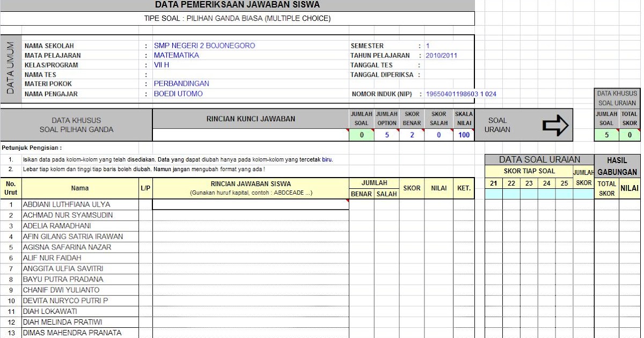Image resolution: width=644 pixels, height=338 pixels.
Task: Click uraian question column header 23
Action: [529, 183]
